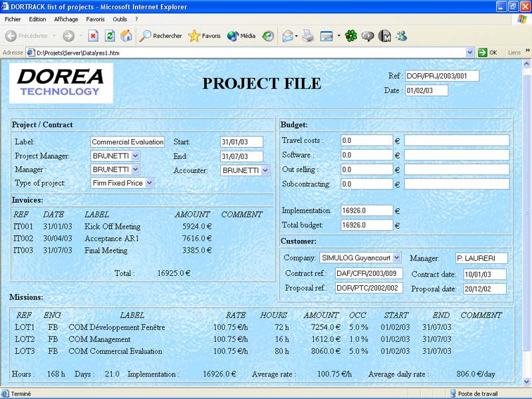This screenshot has height=399, width=532.
Task: Click the vertical scrollbar thumb
Action: tap(527, 213)
